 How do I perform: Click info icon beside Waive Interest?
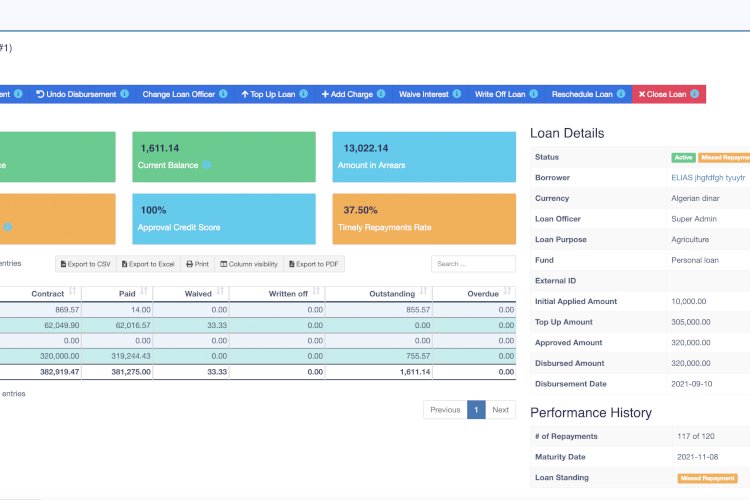[457, 94]
